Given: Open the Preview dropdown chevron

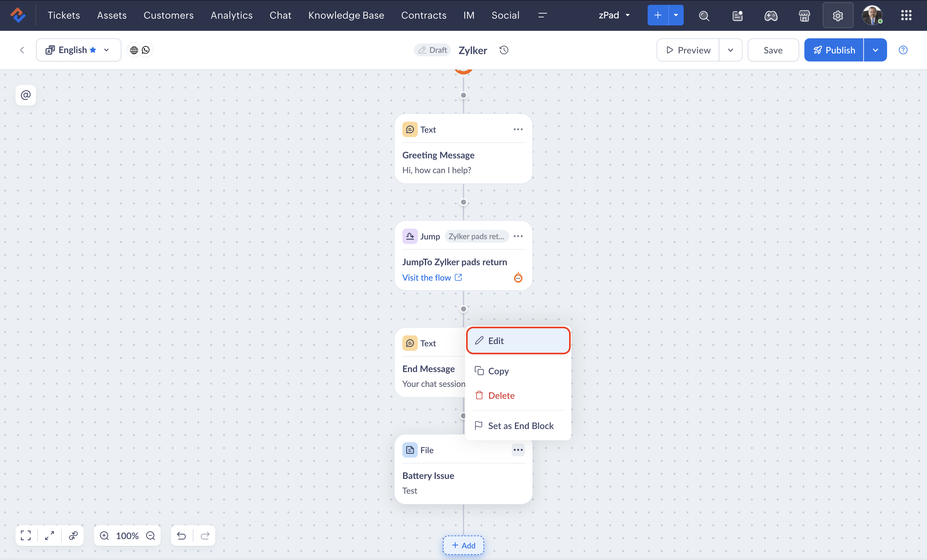Looking at the screenshot, I should (x=730, y=50).
